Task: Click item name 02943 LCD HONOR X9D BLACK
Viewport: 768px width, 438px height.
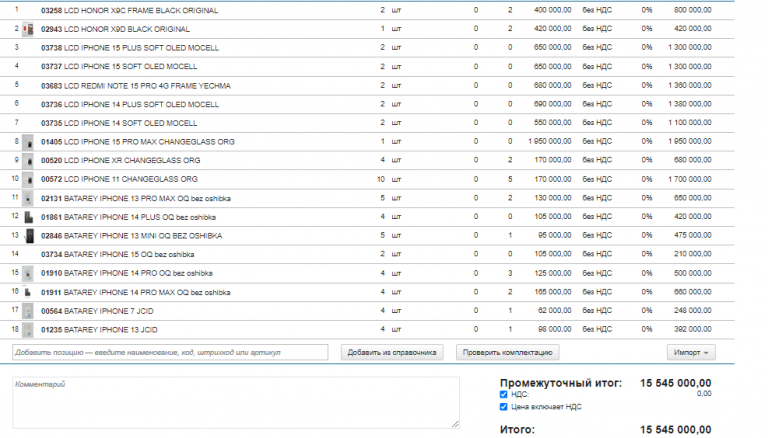Action: (115, 29)
